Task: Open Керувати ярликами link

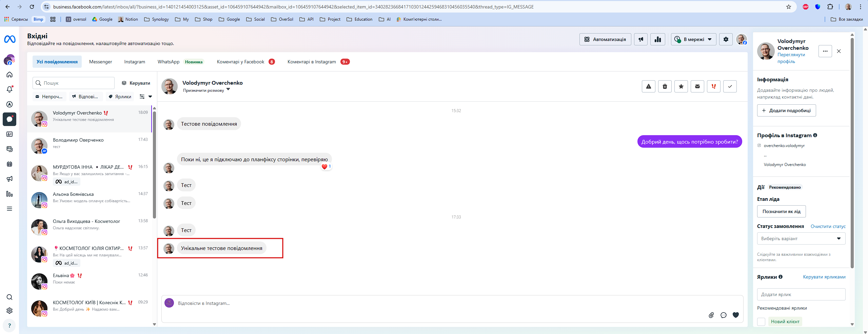Action: pyautogui.click(x=824, y=277)
